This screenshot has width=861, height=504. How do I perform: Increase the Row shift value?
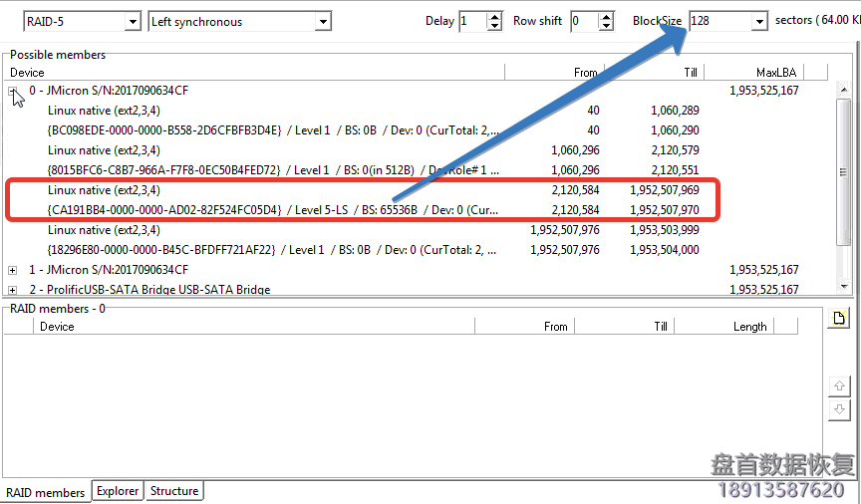pos(606,17)
